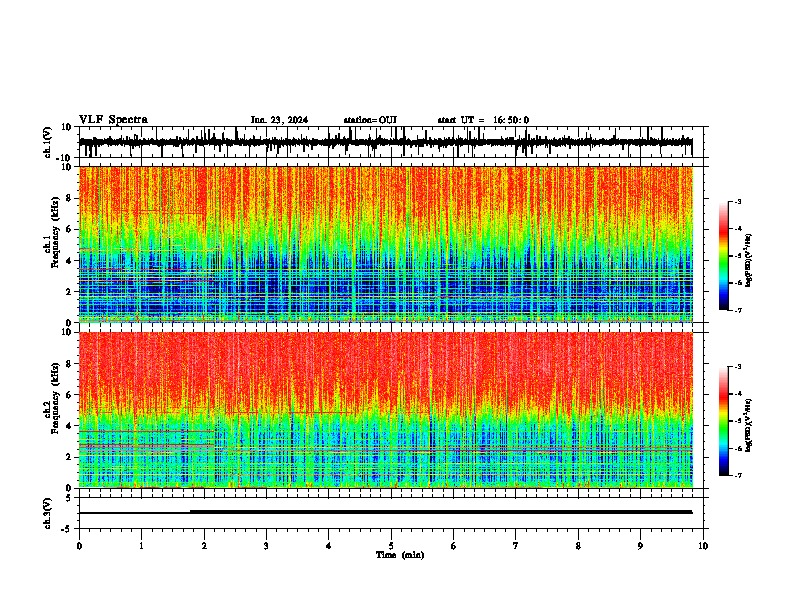Click the "4" kHz tick on ch.2 spectrogram axis
The width and height of the screenshot is (792, 612).
[x=69, y=426]
